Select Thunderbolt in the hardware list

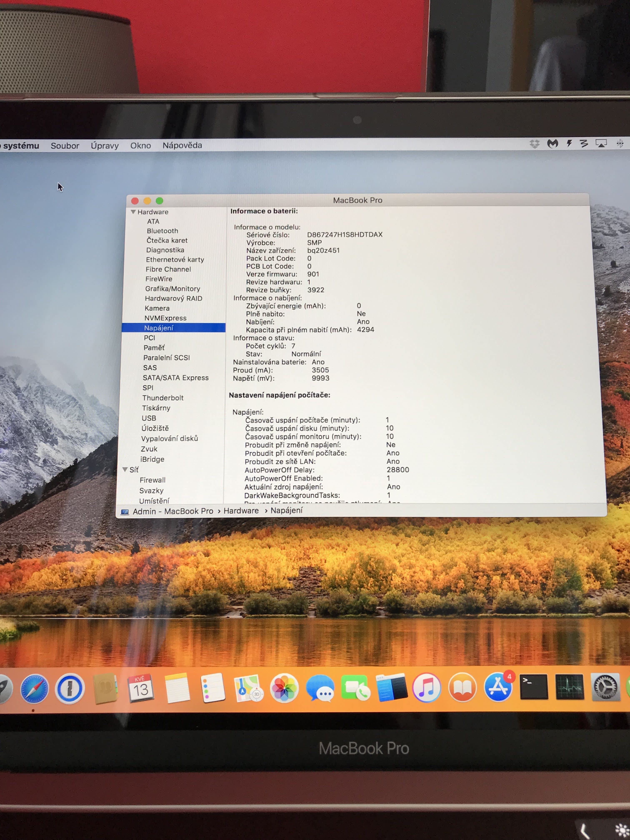click(163, 397)
